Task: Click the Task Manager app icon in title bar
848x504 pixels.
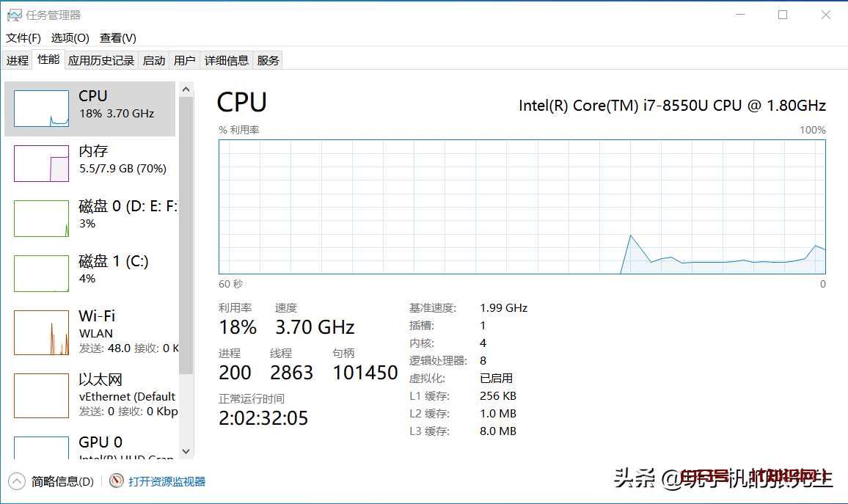Action: point(14,15)
